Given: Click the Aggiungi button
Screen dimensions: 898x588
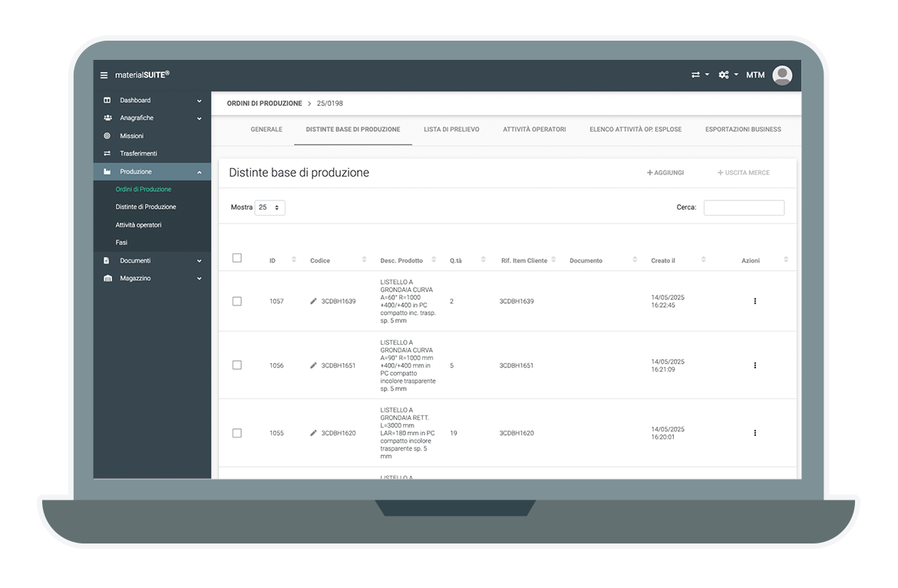Looking at the screenshot, I should point(665,173).
